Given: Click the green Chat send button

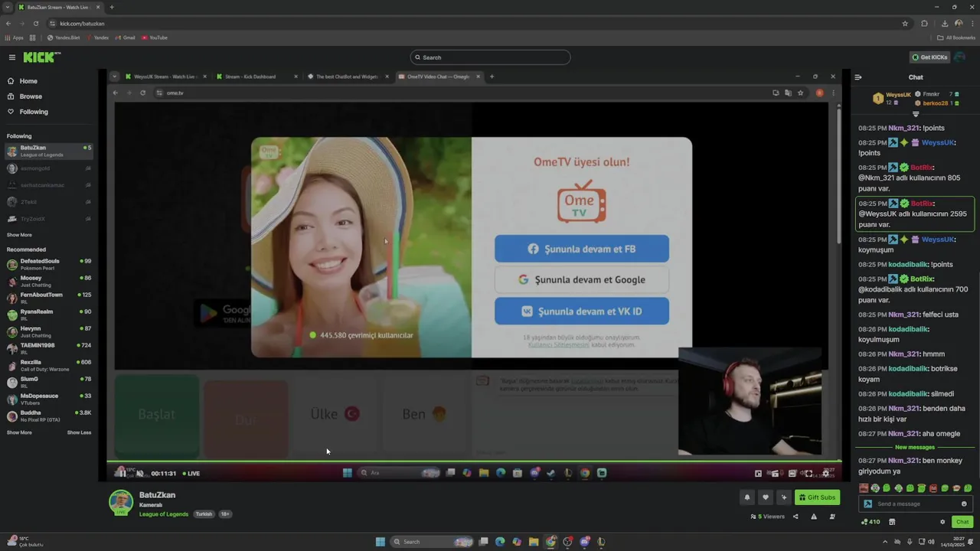Looking at the screenshot, I should (962, 522).
